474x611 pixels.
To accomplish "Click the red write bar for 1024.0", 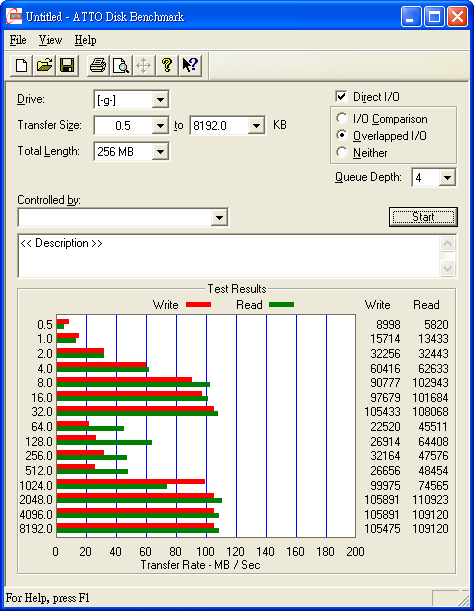I will click(131, 482).
